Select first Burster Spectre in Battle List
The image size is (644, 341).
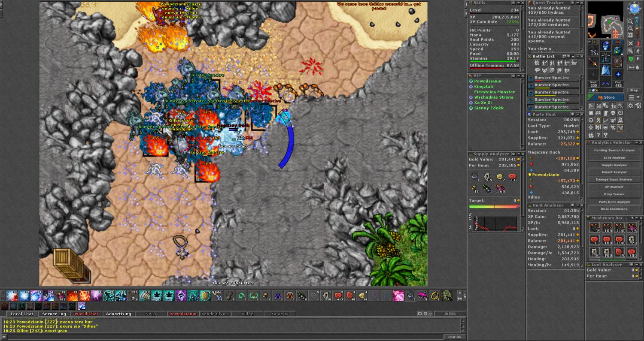(x=553, y=78)
